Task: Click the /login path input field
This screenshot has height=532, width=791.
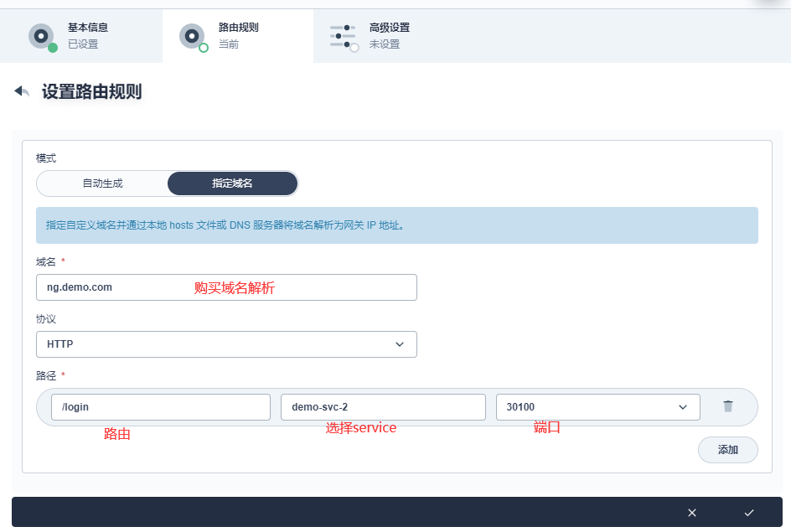Action: coord(160,407)
